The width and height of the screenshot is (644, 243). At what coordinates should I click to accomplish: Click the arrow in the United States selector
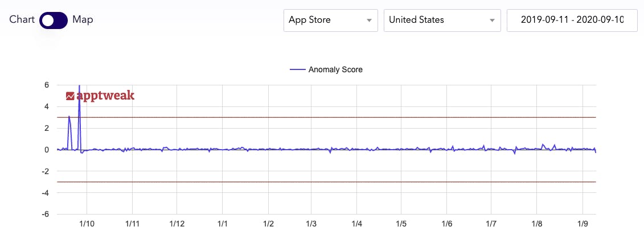(x=492, y=20)
